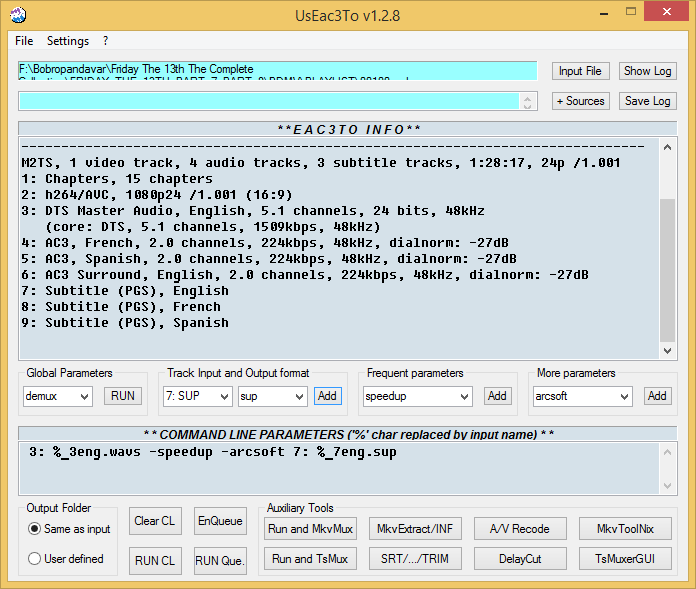Click Add in Frequent parameters
The width and height of the screenshot is (696, 589).
click(x=497, y=396)
